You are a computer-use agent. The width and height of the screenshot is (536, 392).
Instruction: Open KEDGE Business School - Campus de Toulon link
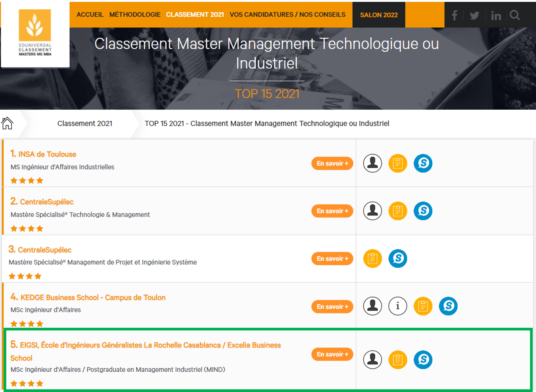point(88,297)
